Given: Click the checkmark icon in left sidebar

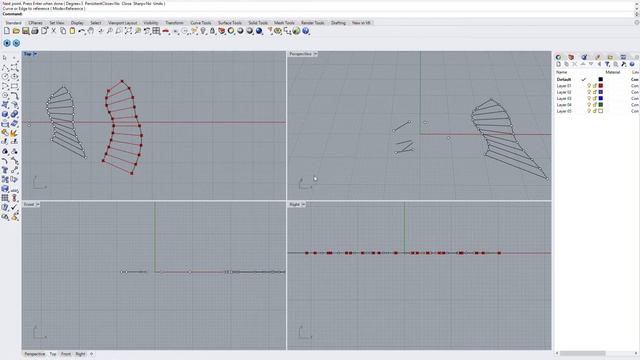Looking at the screenshot, I should click(x=14, y=207).
